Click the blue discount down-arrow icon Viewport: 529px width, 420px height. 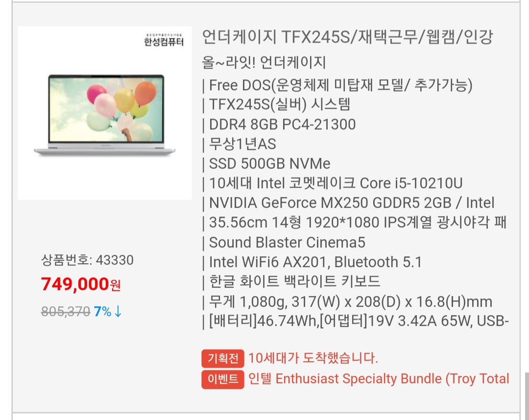[118, 311]
